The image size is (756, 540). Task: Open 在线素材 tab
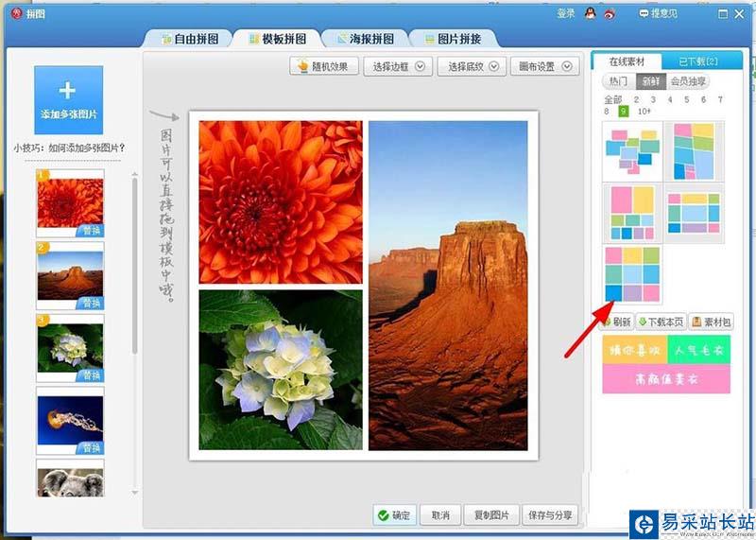(627, 61)
